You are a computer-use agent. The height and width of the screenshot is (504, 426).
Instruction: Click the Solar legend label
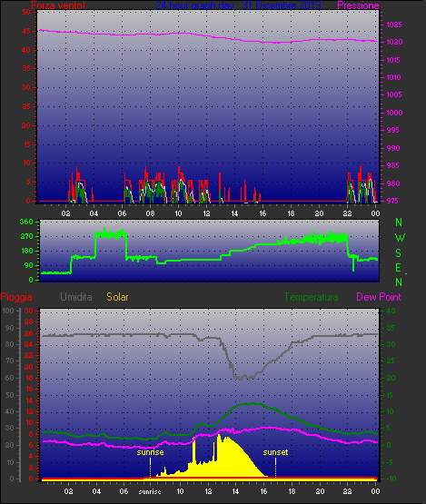coord(117,297)
